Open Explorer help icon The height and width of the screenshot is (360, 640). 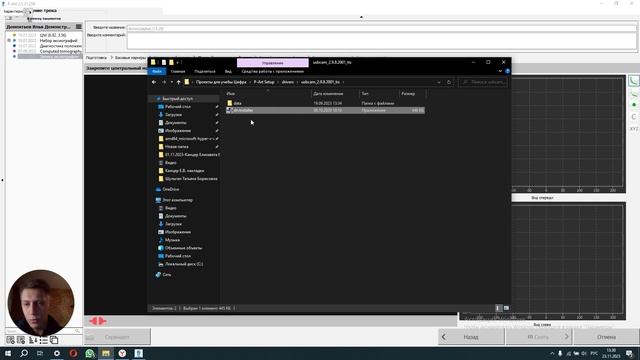pyautogui.click(x=507, y=71)
